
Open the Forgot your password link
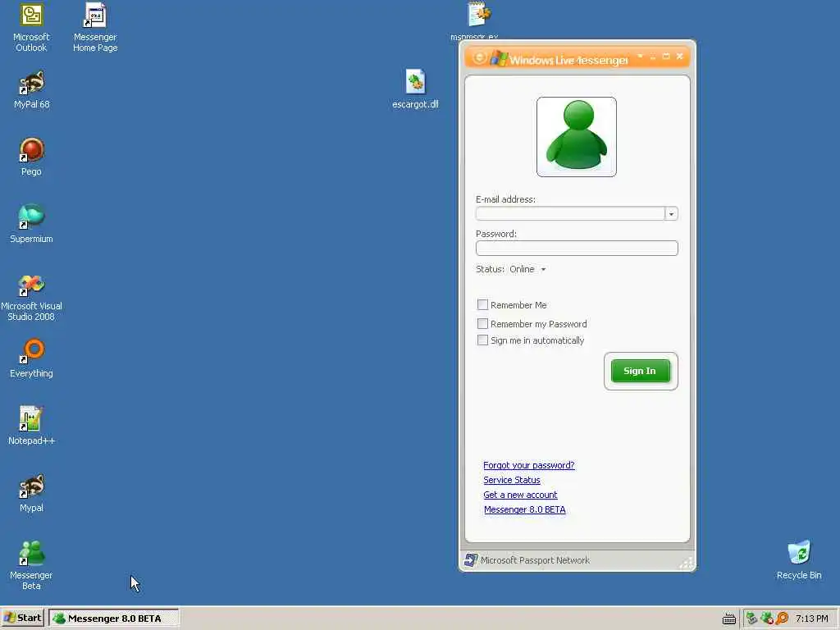tap(529, 465)
